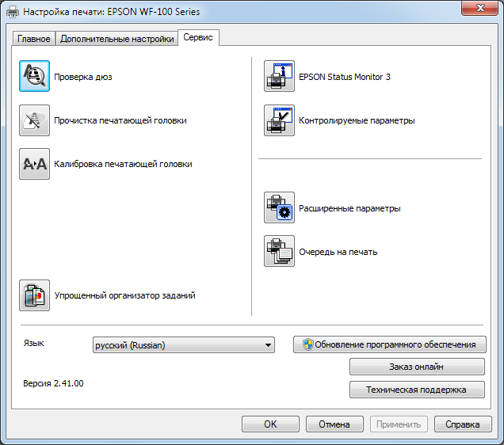Click the Заказ онлайн button
Viewport: 504px width, 445px height.
point(417,367)
